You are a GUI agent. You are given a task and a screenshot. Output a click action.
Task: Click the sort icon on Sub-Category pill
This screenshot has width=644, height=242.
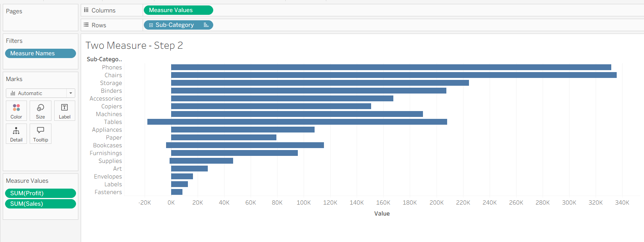[x=206, y=25]
